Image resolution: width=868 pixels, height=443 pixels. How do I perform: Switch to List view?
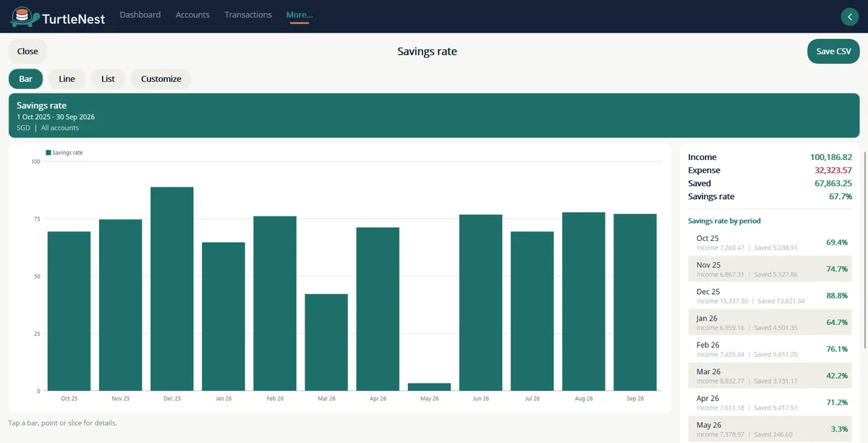[x=108, y=79]
